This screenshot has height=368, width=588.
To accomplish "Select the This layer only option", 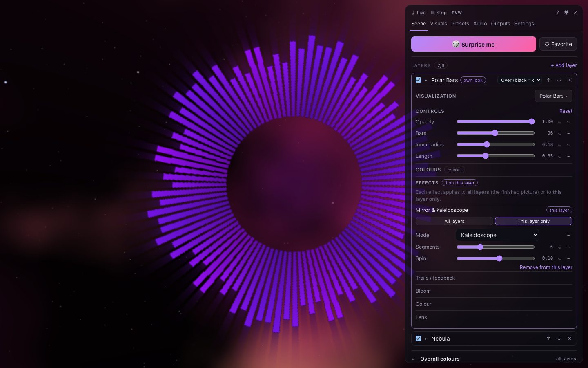I will point(533,221).
